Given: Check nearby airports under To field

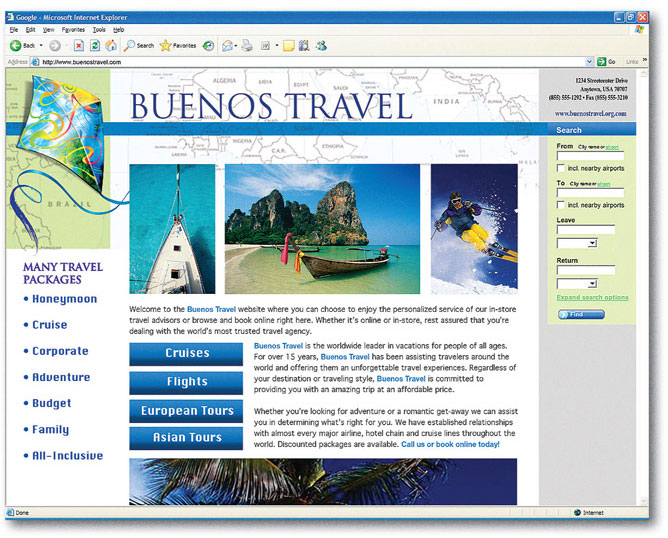Looking at the screenshot, I should point(561,205).
